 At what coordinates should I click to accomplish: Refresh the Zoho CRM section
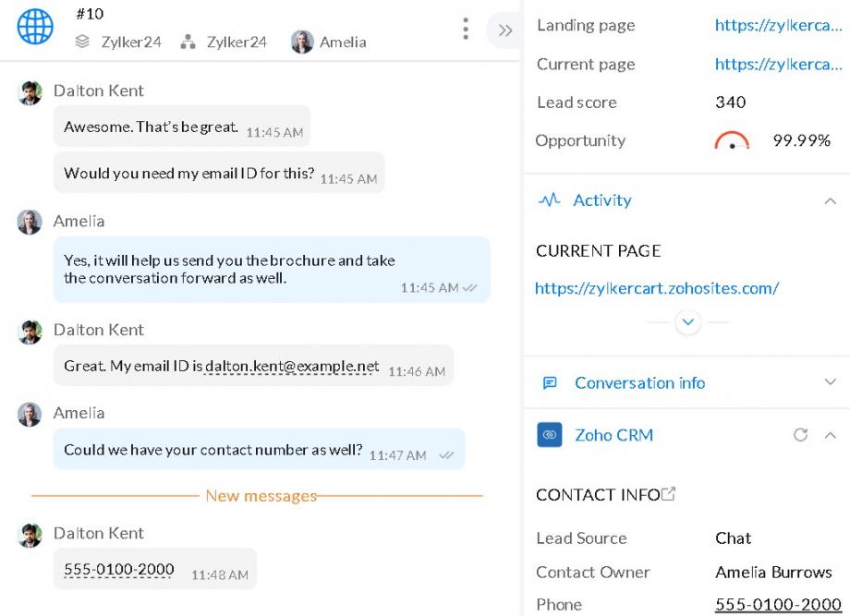click(x=800, y=434)
